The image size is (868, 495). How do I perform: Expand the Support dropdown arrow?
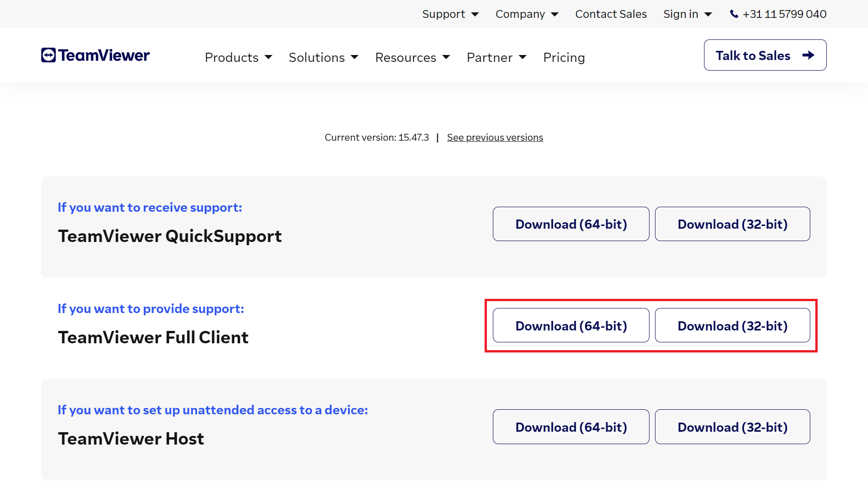475,14
